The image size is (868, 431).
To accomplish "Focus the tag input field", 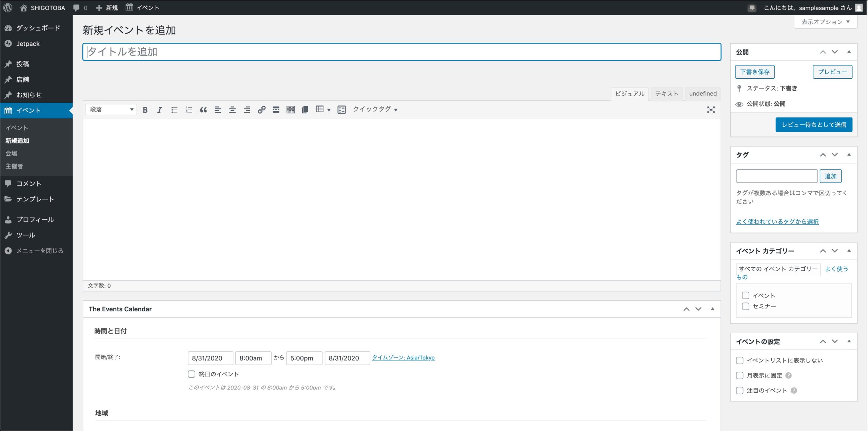I will pyautogui.click(x=777, y=176).
